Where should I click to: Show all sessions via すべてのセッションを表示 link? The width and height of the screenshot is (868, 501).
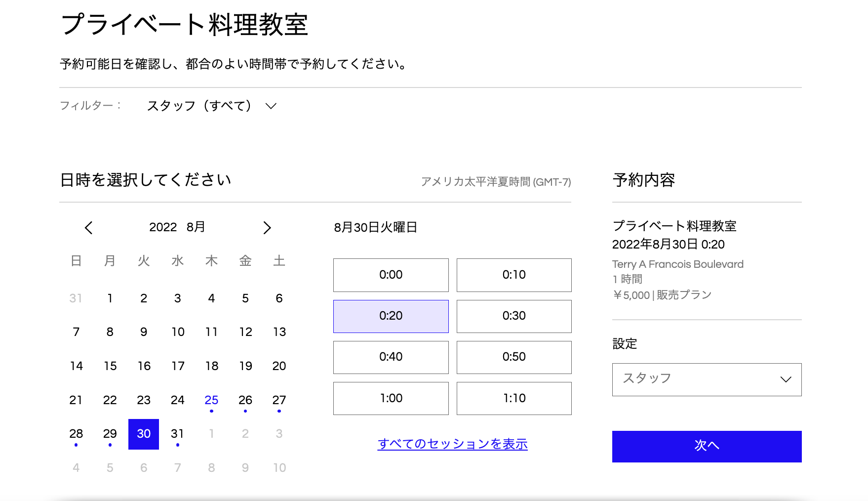tap(452, 444)
